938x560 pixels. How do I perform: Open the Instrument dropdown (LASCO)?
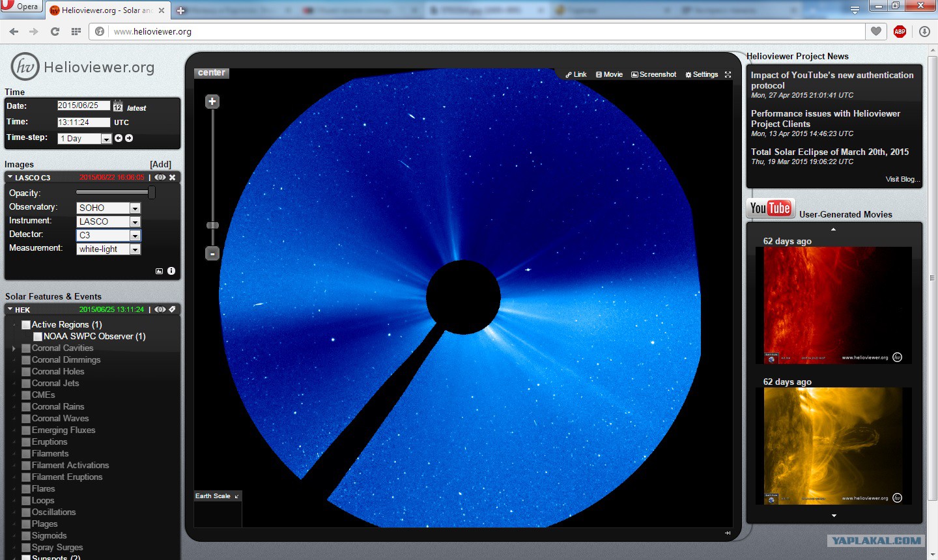[109, 221]
